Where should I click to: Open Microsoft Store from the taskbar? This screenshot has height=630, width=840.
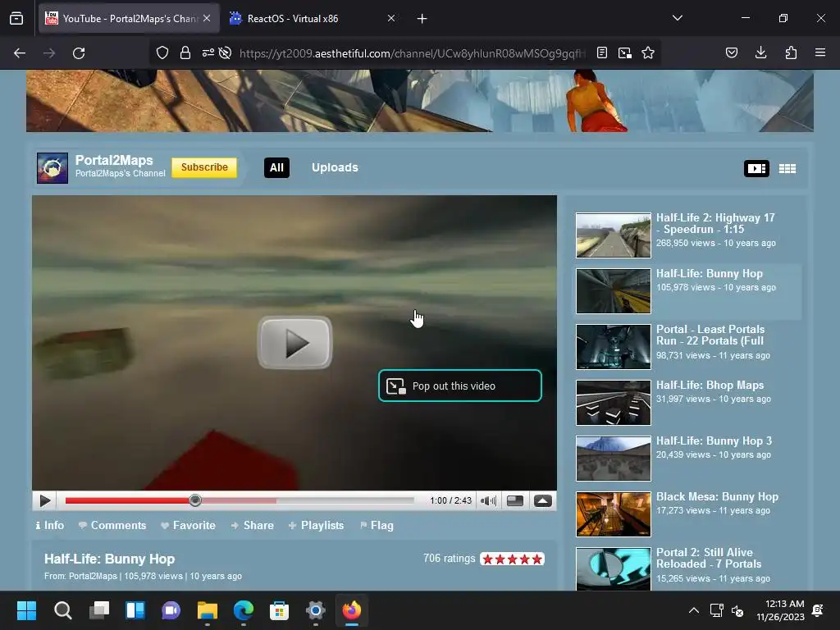pyautogui.click(x=279, y=610)
